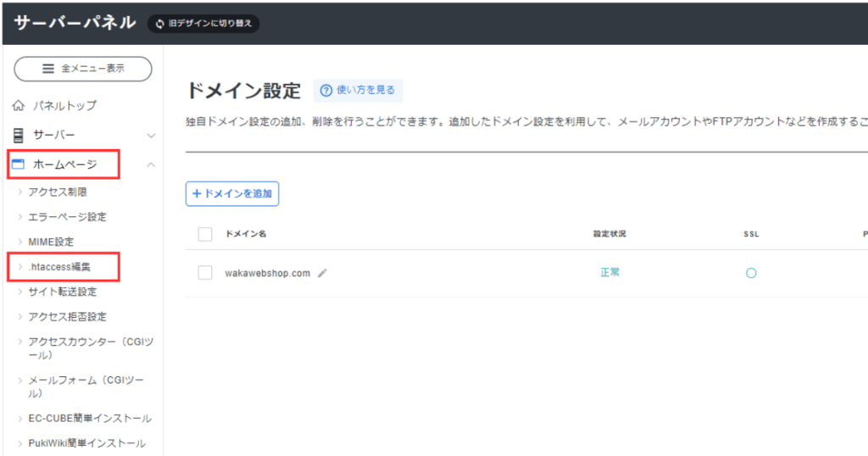Screen dimensions: 868x456
Task: Click the pencil edit icon beside wakawebshop.com
Action: 322,274
